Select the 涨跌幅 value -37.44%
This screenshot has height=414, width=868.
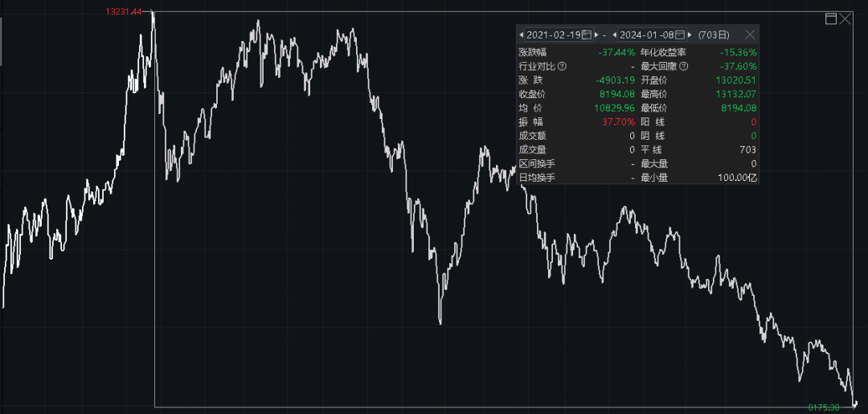(x=616, y=52)
